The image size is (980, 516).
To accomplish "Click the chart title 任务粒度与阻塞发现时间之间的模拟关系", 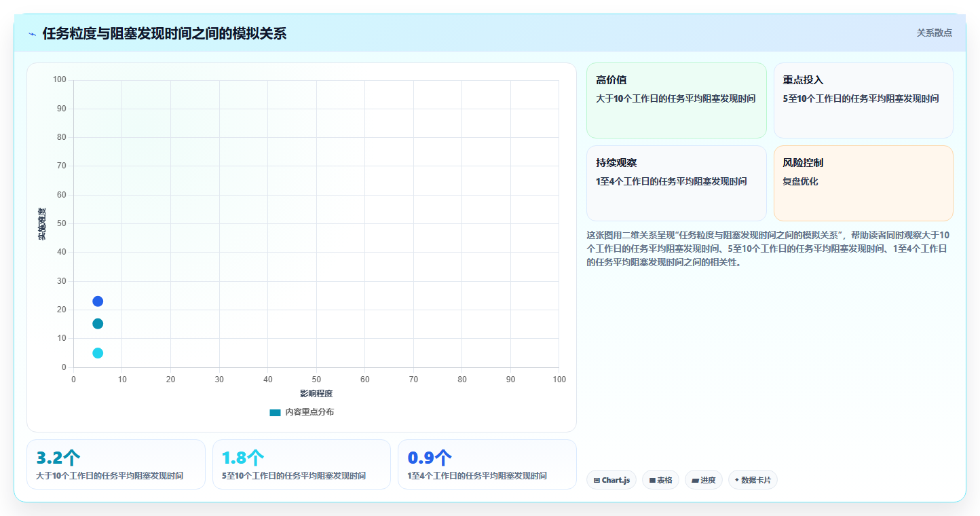I will coord(164,33).
